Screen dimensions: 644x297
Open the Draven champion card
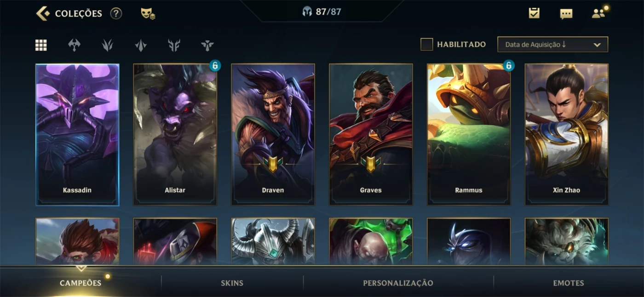pos(273,134)
